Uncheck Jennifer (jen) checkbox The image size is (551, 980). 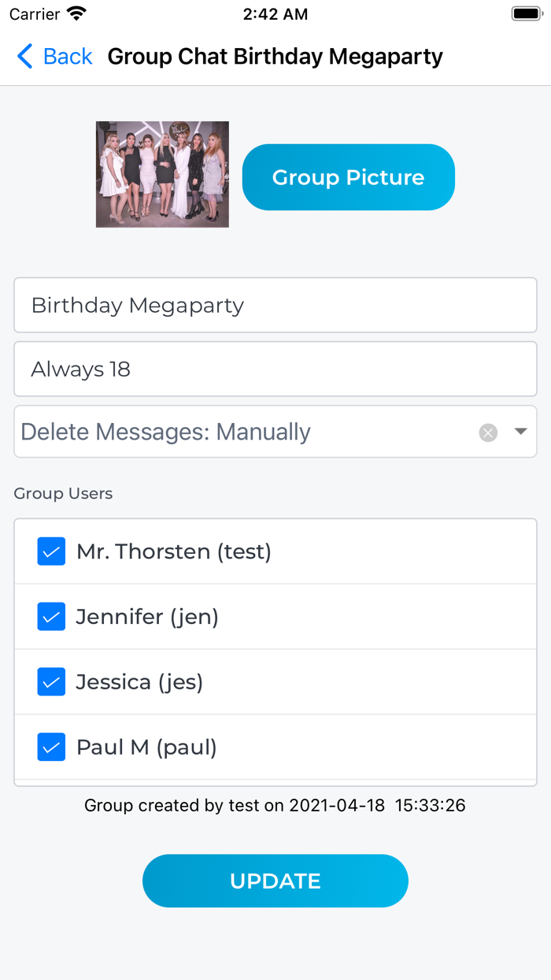coord(51,617)
